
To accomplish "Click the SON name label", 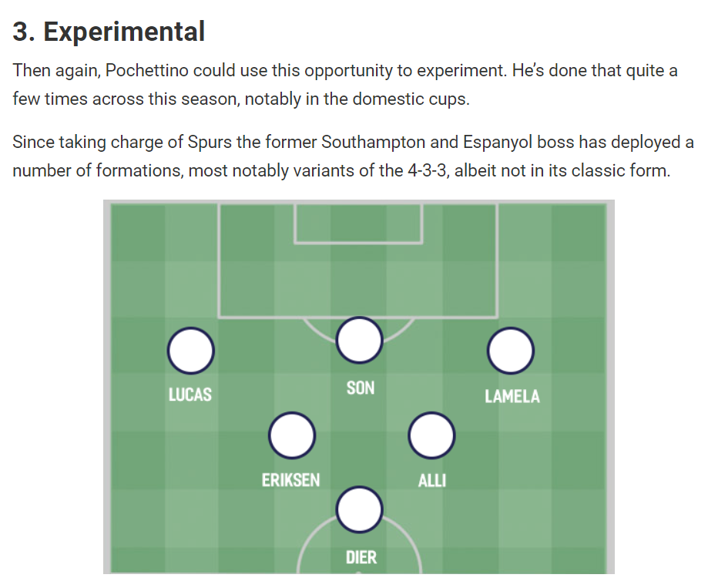I will (x=361, y=388).
